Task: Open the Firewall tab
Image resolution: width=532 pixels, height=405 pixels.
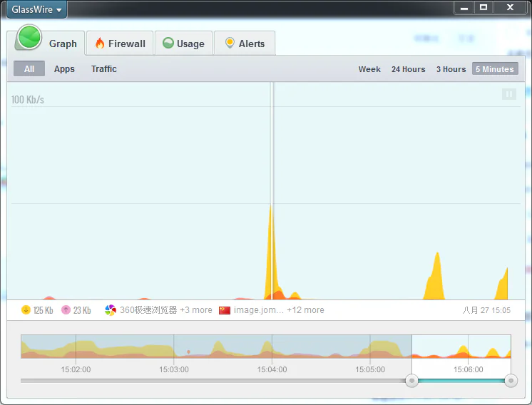Action: [119, 43]
